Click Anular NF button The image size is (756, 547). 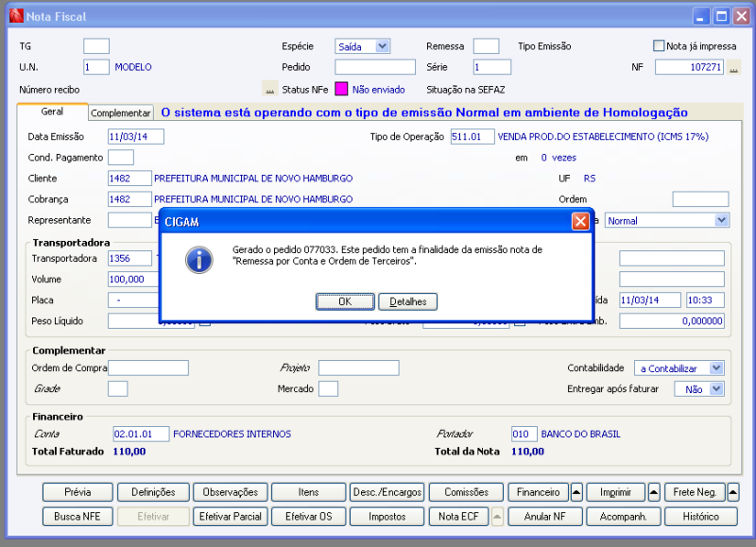pos(545,517)
